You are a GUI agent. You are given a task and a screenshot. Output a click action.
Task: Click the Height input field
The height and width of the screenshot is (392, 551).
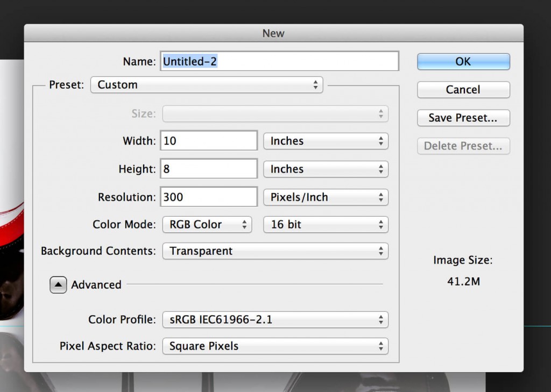(209, 169)
